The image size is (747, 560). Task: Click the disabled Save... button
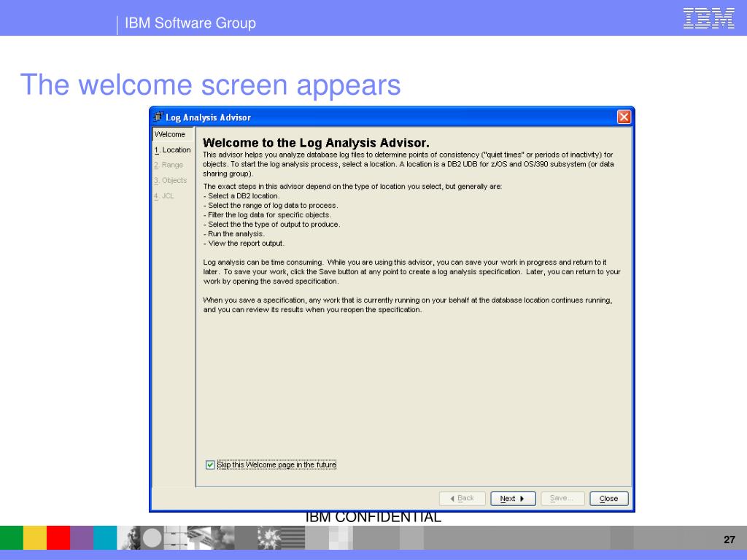click(562, 499)
